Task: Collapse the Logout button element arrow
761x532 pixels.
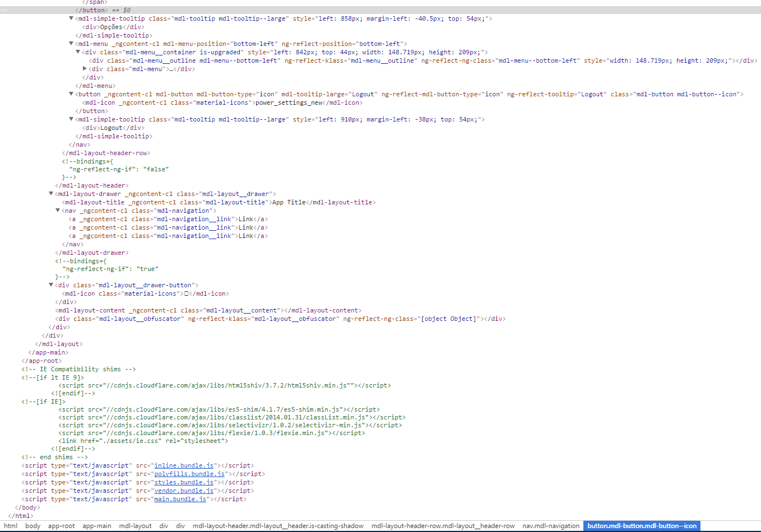Action: pos(71,94)
